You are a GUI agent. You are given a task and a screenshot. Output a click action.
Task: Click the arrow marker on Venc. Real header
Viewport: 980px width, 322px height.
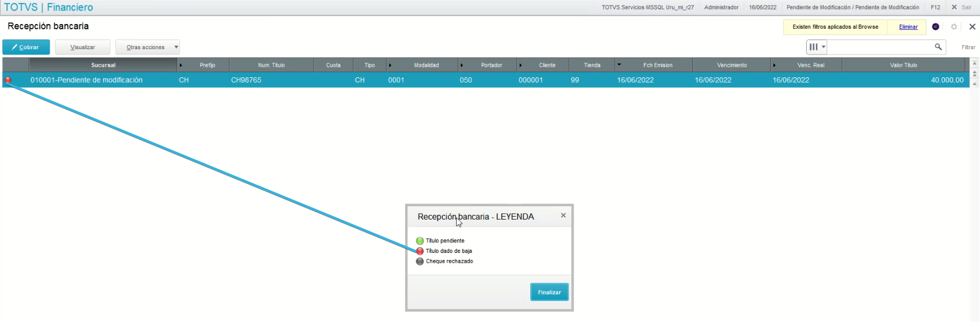pos(775,65)
